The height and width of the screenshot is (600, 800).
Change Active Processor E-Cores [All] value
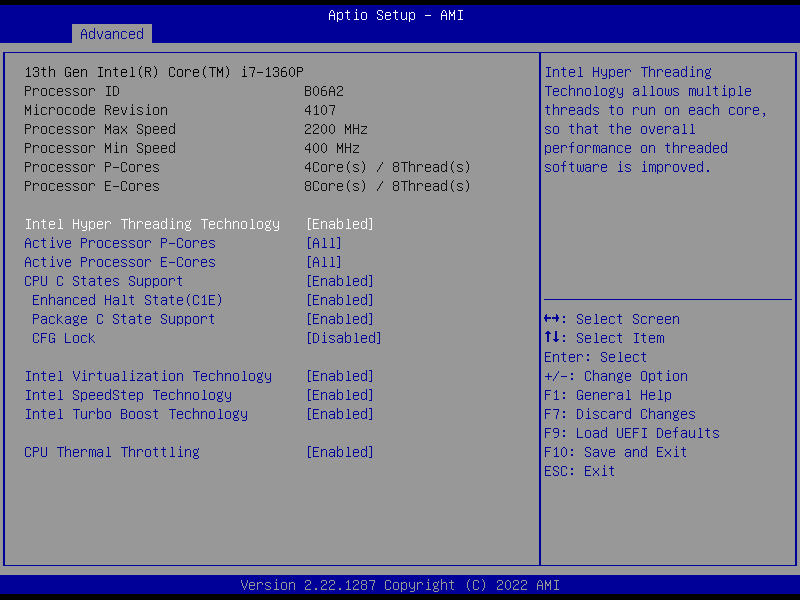[x=323, y=262]
